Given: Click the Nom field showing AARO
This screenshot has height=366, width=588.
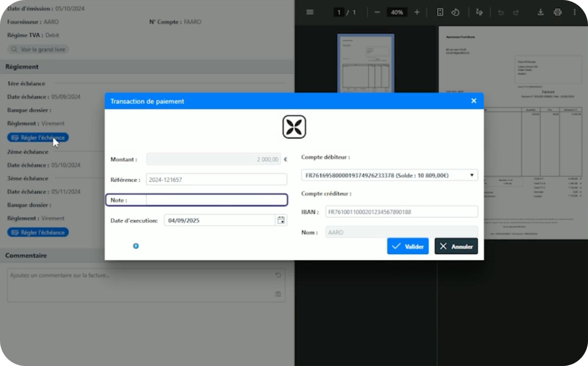Looking at the screenshot, I should pyautogui.click(x=401, y=232).
